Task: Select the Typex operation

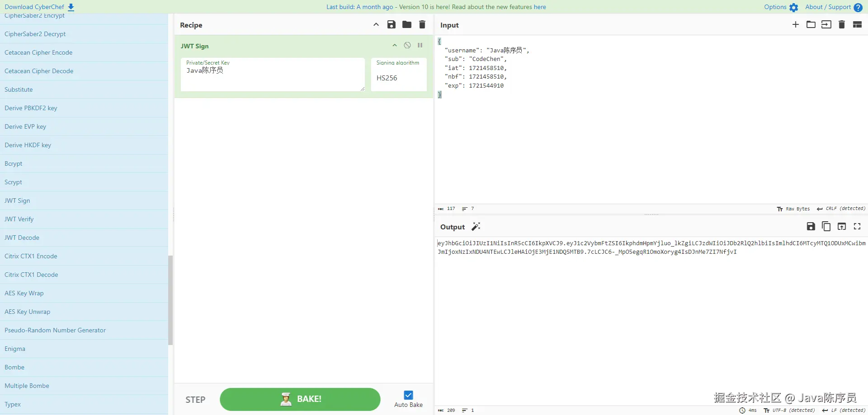Action: (84, 404)
